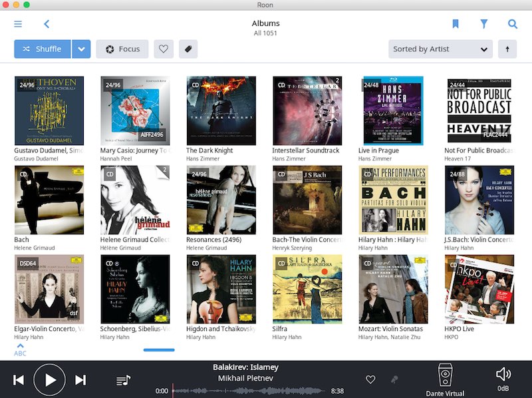Screen dimensions: 532x398
Task: Open Bach-The Violin Concertos cover
Action: tap(307, 200)
